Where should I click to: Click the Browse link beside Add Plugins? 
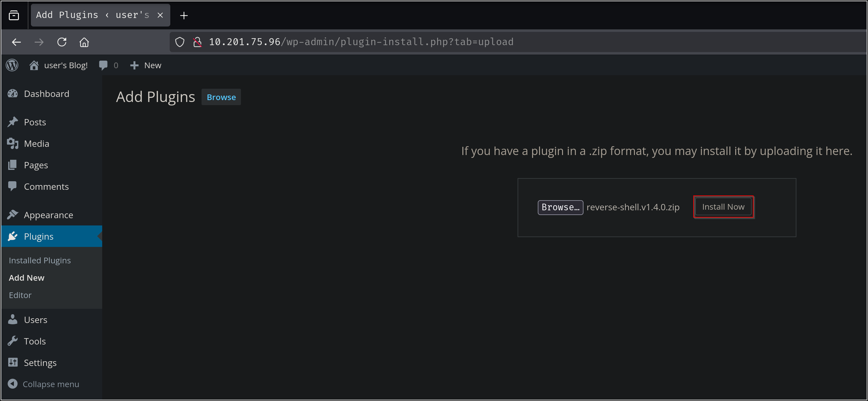coord(221,97)
